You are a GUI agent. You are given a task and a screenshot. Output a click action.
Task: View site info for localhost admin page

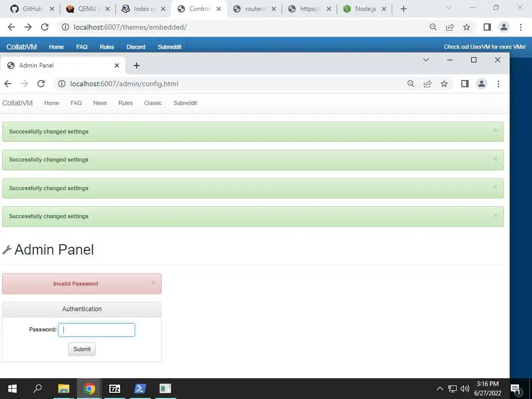62,84
